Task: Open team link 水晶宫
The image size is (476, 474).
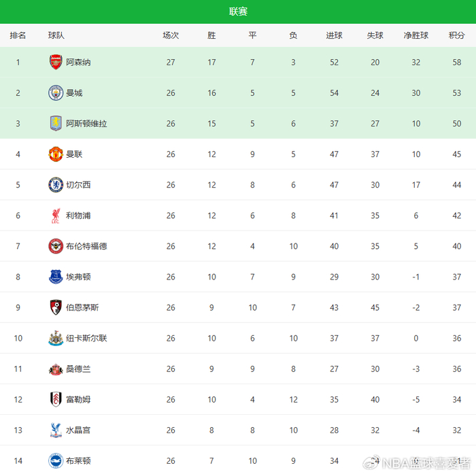Action: tap(78, 430)
